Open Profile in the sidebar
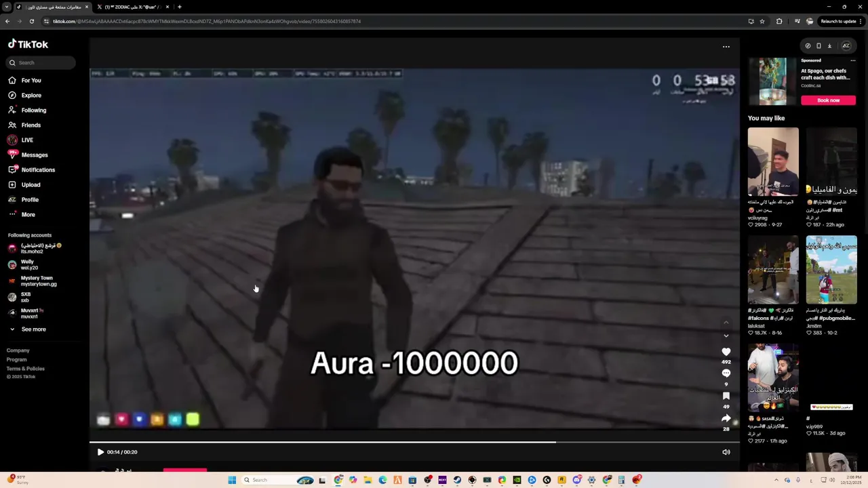The height and width of the screenshot is (488, 868). [30, 200]
